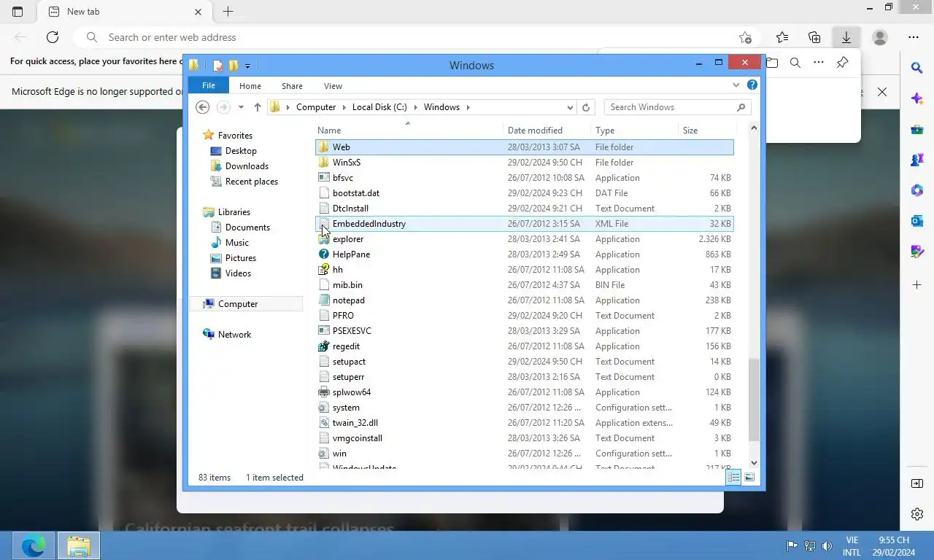Switch to the View ribbon tab

click(x=333, y=86)
